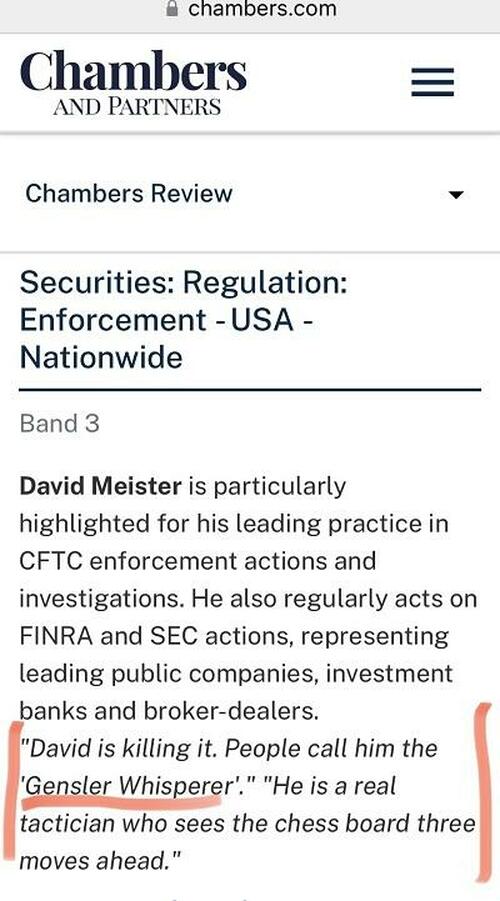Click the Chambers logo wordmark
The width and height of the screenshot is (500, 901).
tap(133, 71)
